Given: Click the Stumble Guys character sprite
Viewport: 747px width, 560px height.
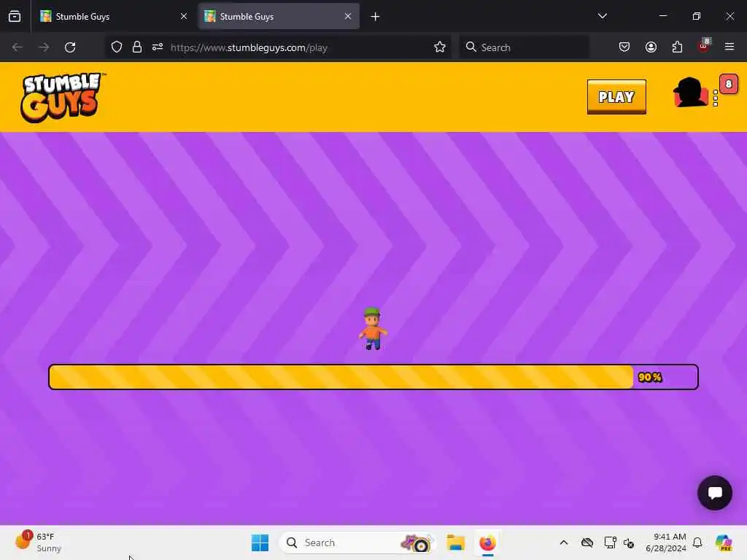Looking at the screenshot, I should click(x=373, y=329).
